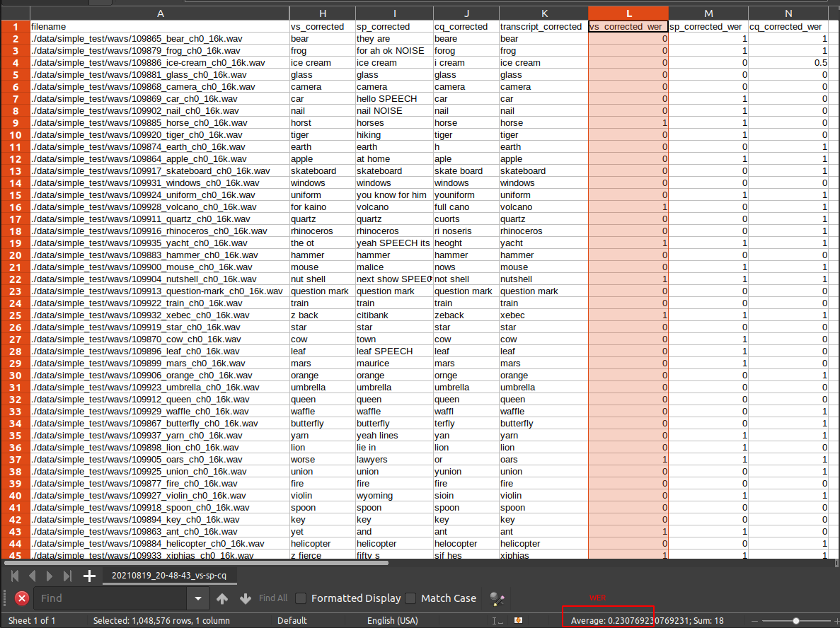840x628 pixels.
Task: Close the Find toolbar
Action: (22, 598)
